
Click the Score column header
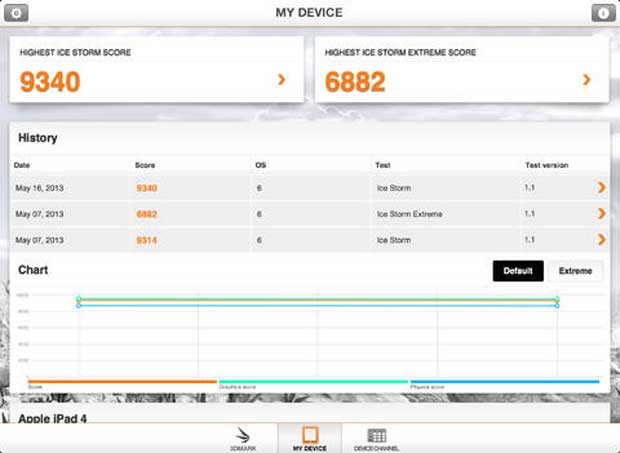(145, 165)
